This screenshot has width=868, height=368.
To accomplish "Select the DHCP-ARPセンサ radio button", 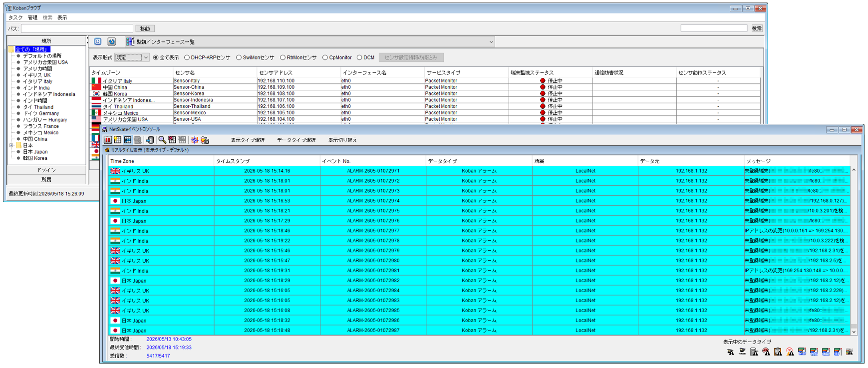I will pyautogui.click(x=187, y=57).
